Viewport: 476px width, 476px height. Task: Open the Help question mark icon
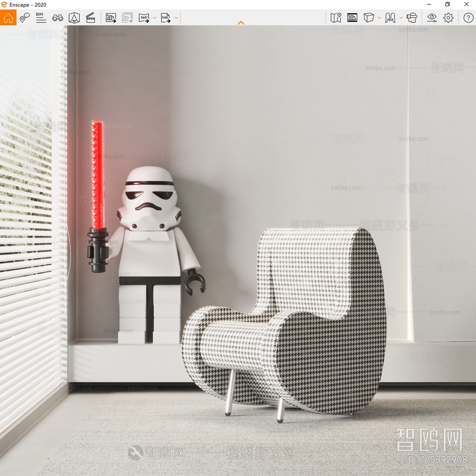tap(468, 18)
